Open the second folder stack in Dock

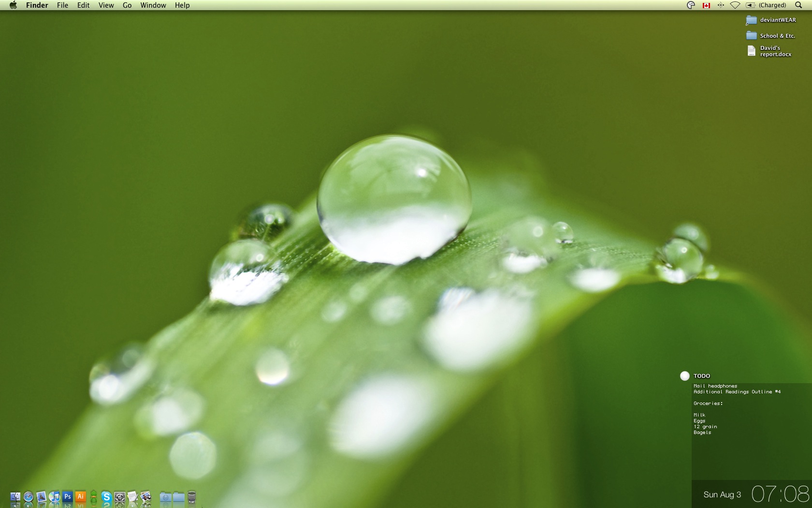[x=179, y=497]
